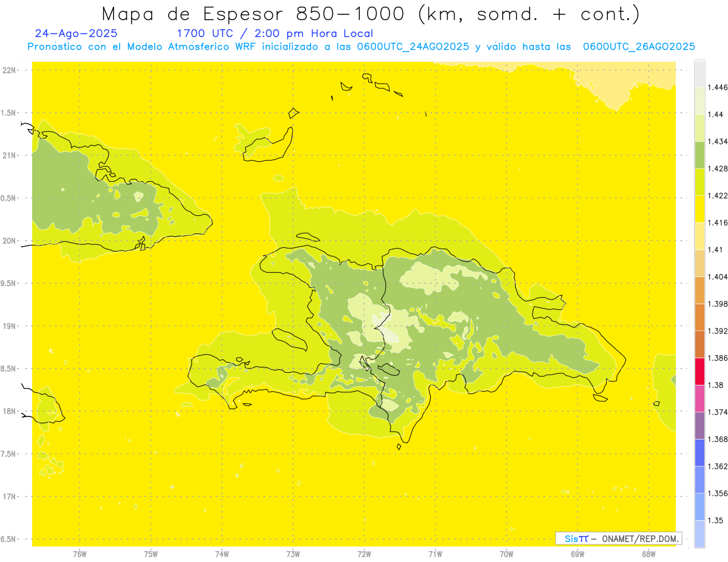
Task: Click the '1700 UTC / 2:00 pm Hora Local' text
Action: [275, 33]
